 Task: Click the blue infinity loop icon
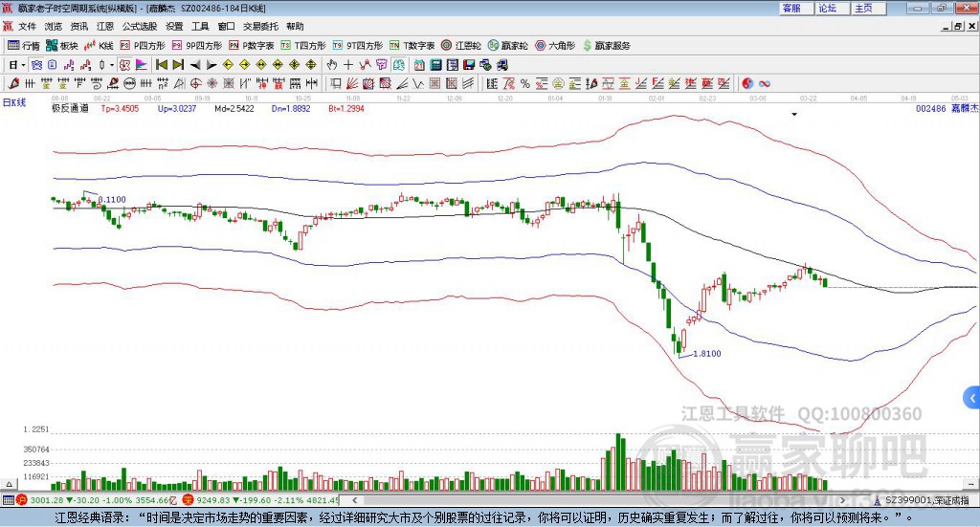point(765,83)
